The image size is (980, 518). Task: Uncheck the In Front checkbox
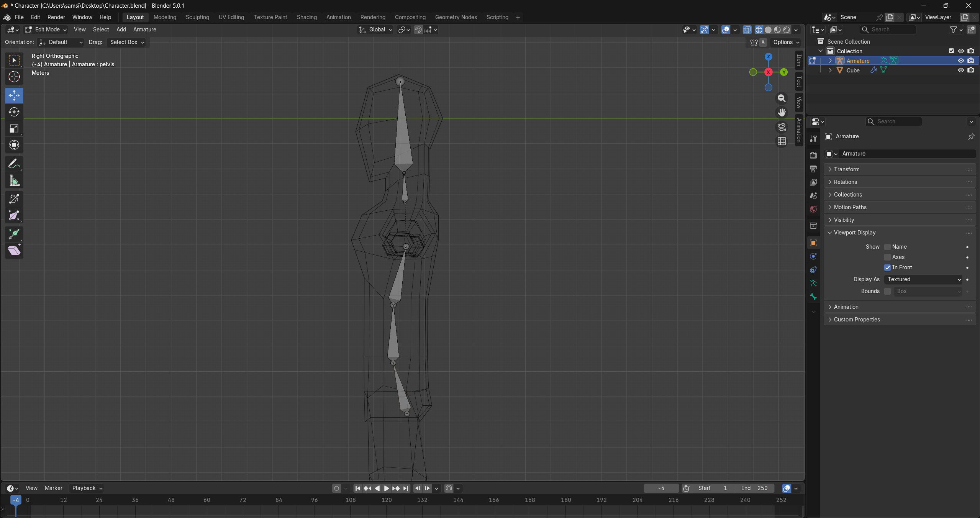(x=887, y=267)
